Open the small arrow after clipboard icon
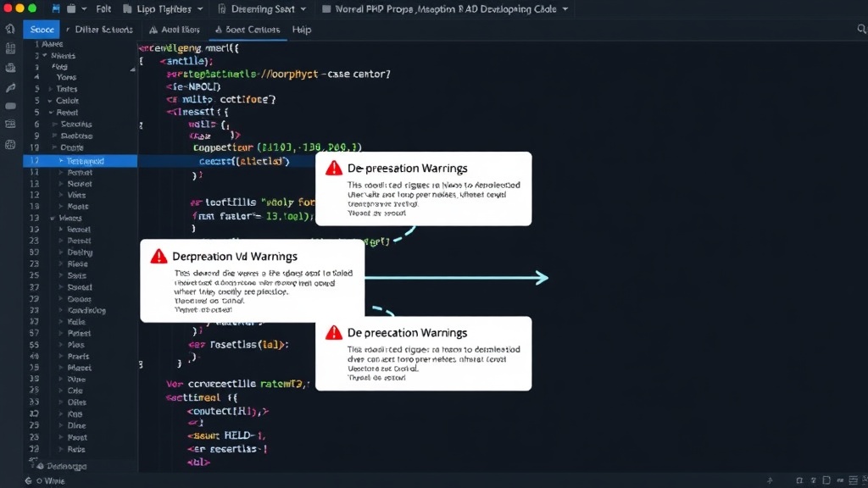868x488 pixels. pyautogui.click(x=84, y=8)
